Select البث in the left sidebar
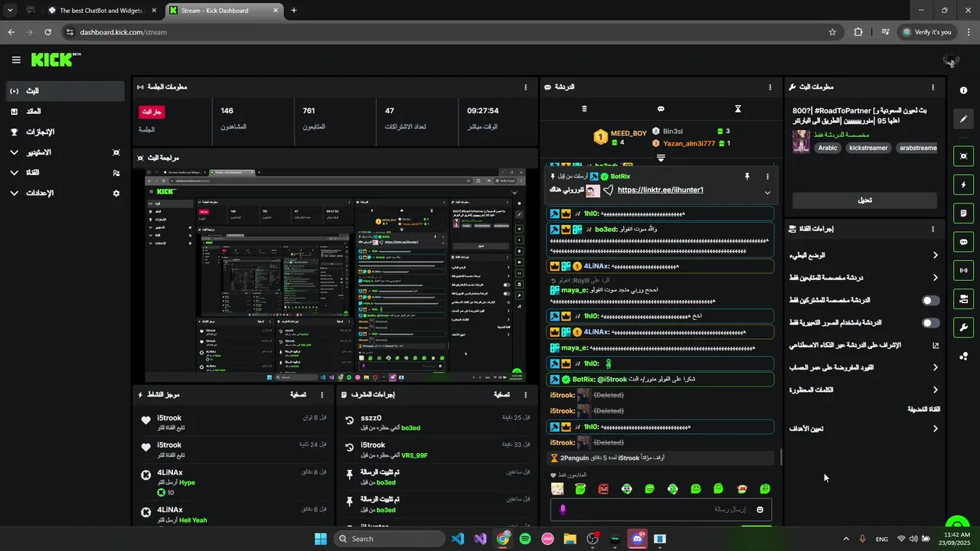The height and width of the screenshot is (551, 980). point(64,91)
